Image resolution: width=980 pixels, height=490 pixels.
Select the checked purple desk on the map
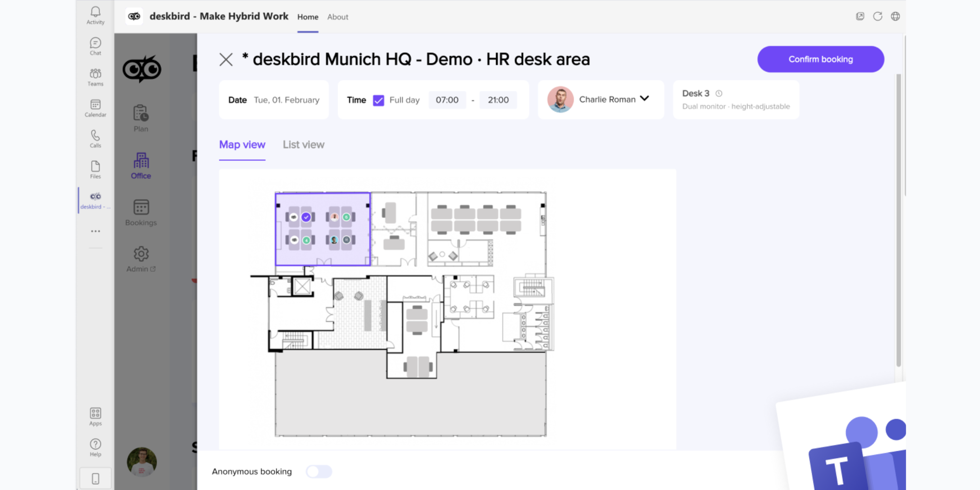(x=306, y=217)
